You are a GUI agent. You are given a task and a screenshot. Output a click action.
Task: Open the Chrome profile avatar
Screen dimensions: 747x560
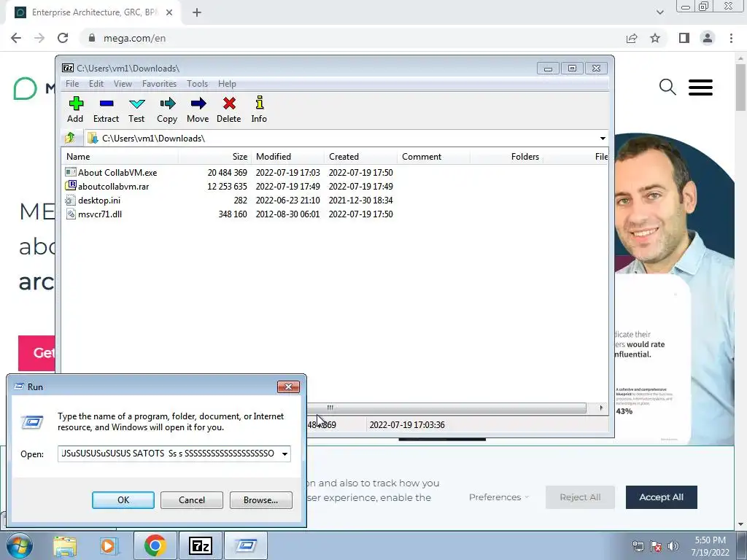click(x=708, y=38)
